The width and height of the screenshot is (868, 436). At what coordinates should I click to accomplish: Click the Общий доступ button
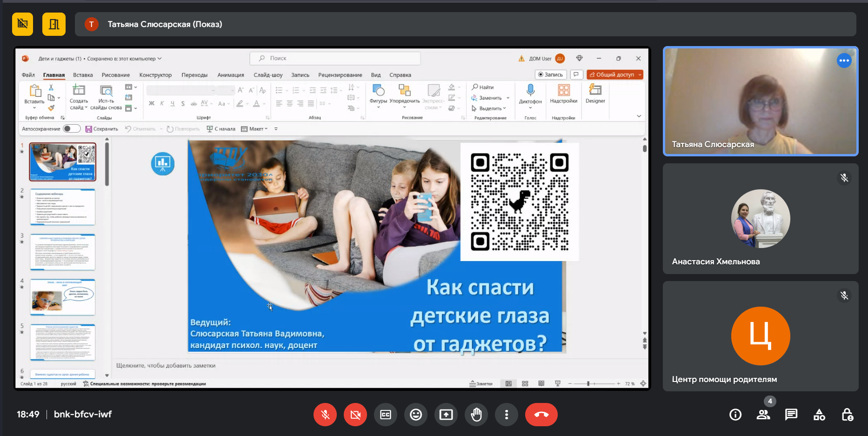614,74
